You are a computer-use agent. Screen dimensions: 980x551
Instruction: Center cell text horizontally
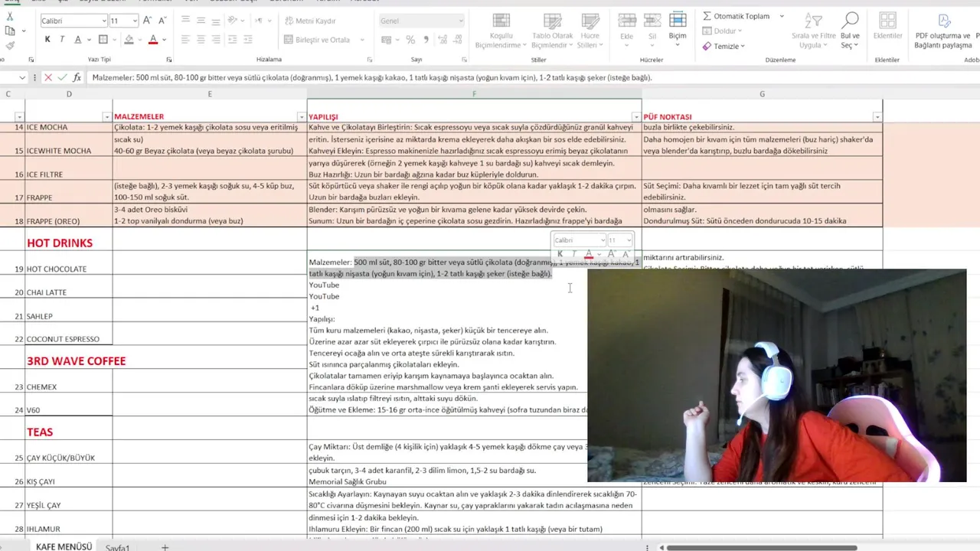pos(201,40)
